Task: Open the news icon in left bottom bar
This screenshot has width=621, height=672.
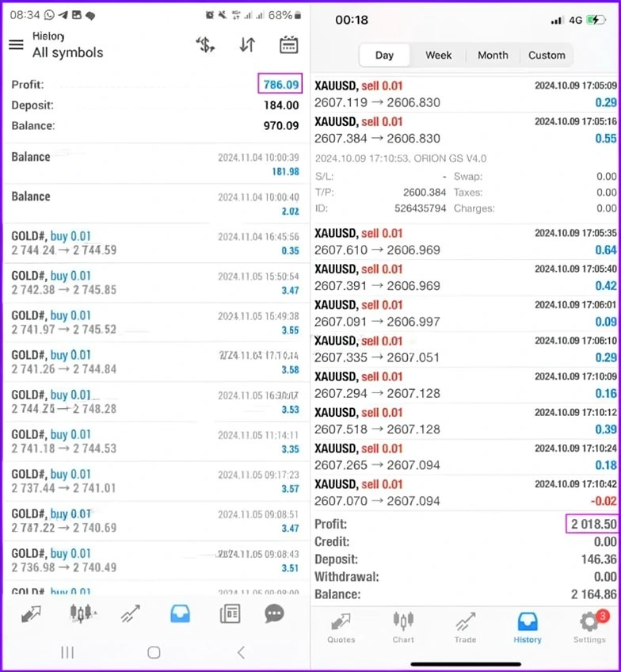Action: pos(230,613)
